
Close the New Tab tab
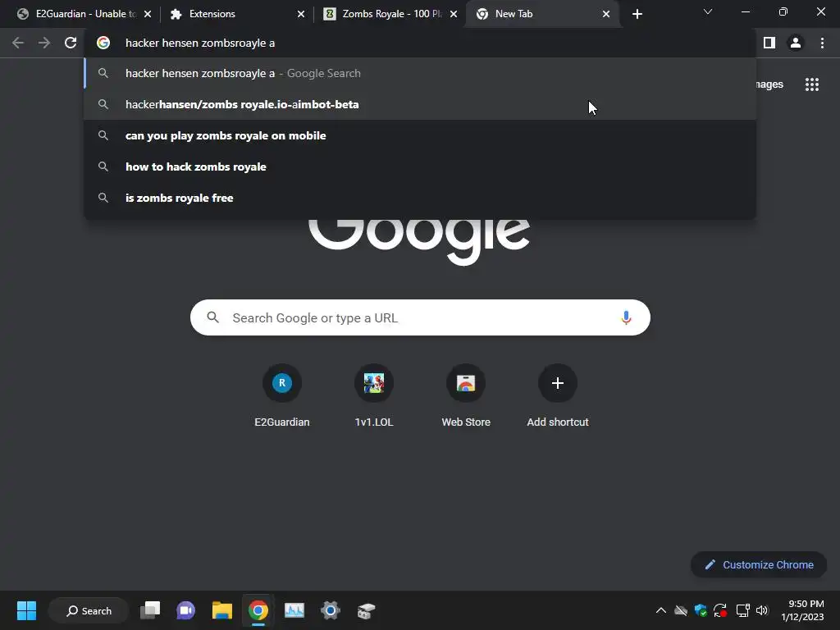[606, 14]
